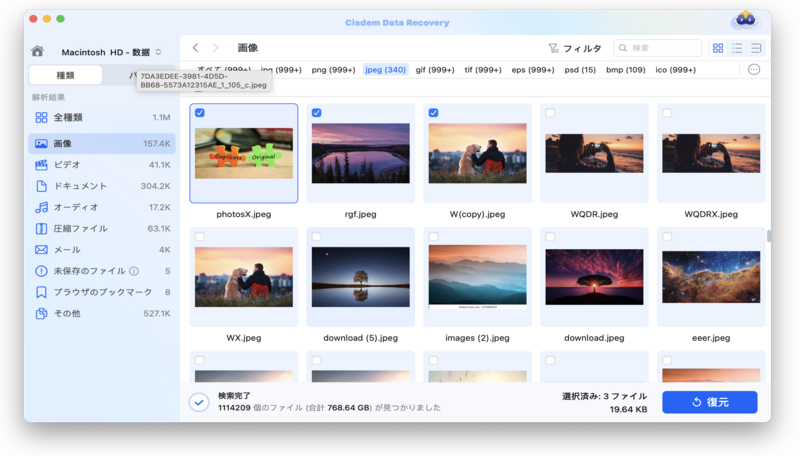Switch to detail preview view layout
Viewport: 800px width, 456px height.
click(756, 48)
